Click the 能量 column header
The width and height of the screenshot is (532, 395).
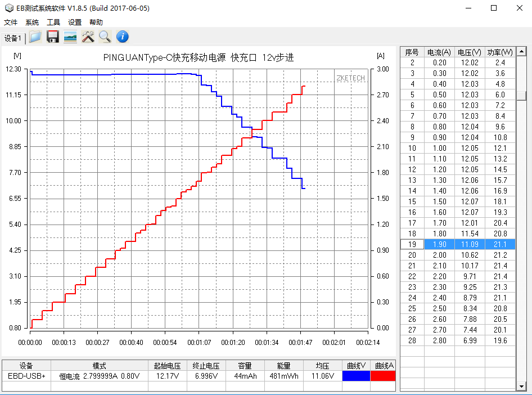(283, 366)
